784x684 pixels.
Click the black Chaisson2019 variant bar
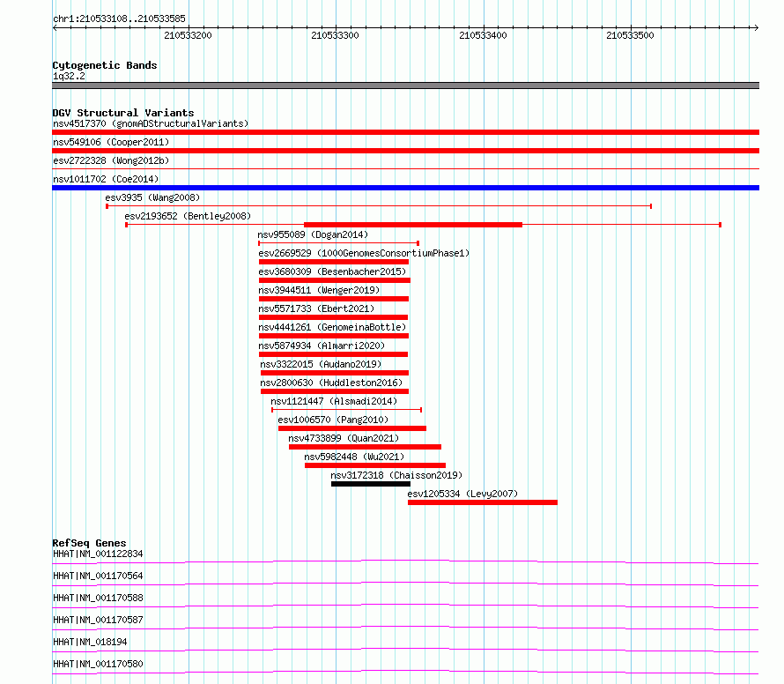tap(371, 484)
